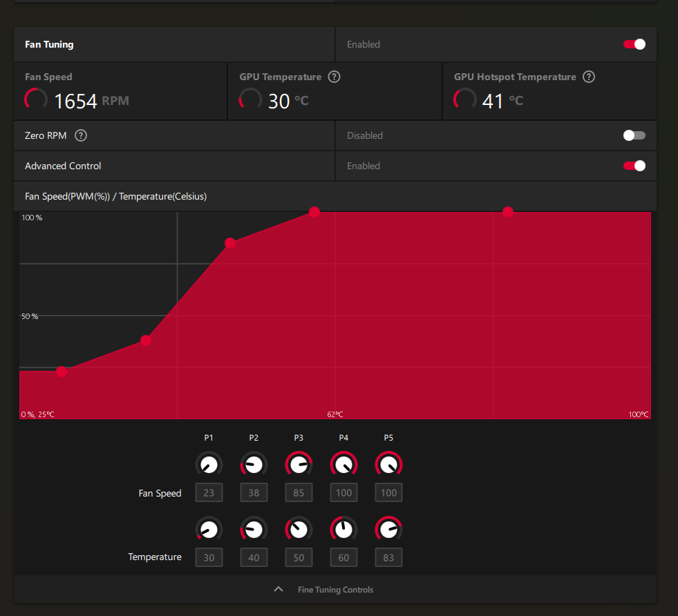Viewport: 678px width, 616px height.
Task: Click the first curve point on the fan graph
Action: pos(62,372)
